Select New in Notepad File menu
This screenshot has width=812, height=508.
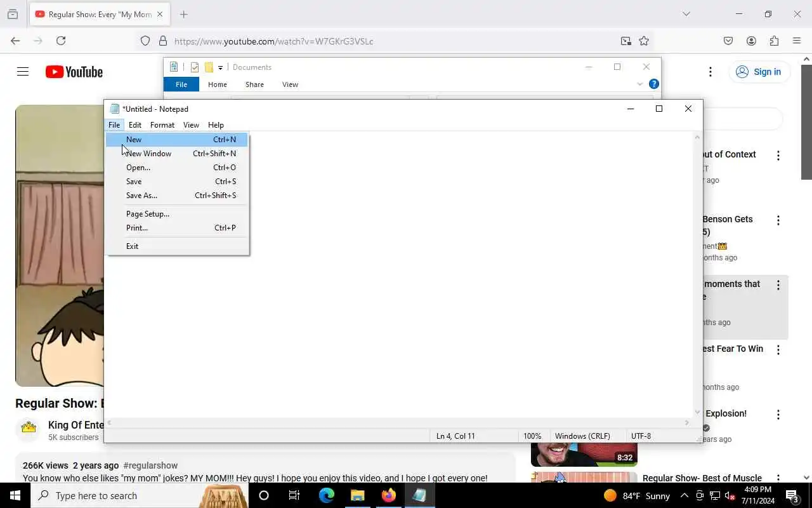point(177,140)
